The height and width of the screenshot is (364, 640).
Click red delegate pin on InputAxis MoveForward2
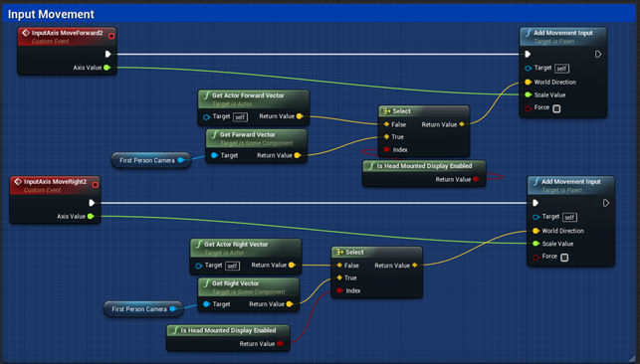coord(111,36)
